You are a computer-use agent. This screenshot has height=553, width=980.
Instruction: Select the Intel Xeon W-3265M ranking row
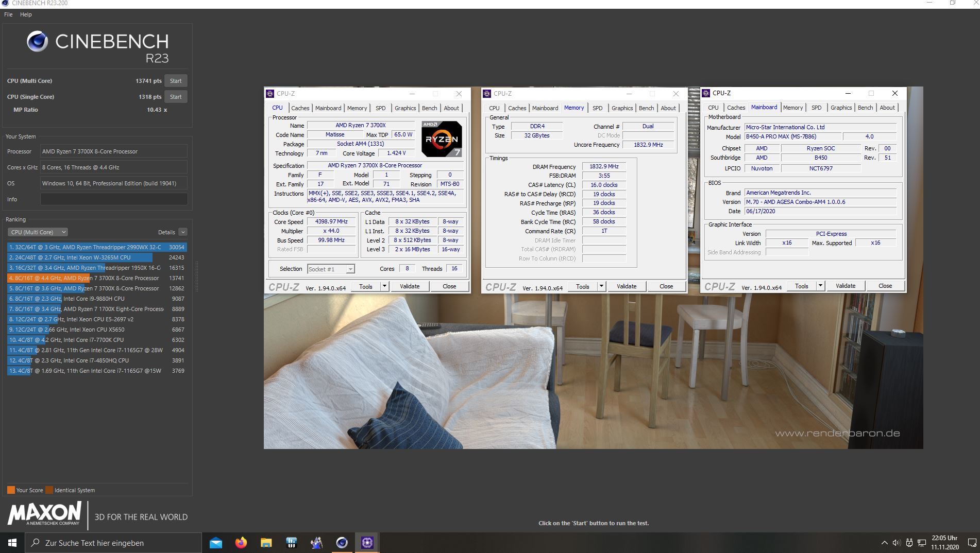97,257
